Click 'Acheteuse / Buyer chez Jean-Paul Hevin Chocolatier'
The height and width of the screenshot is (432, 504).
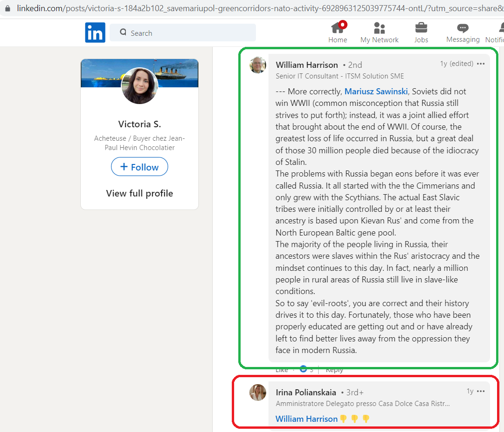(x=139, y=143)
